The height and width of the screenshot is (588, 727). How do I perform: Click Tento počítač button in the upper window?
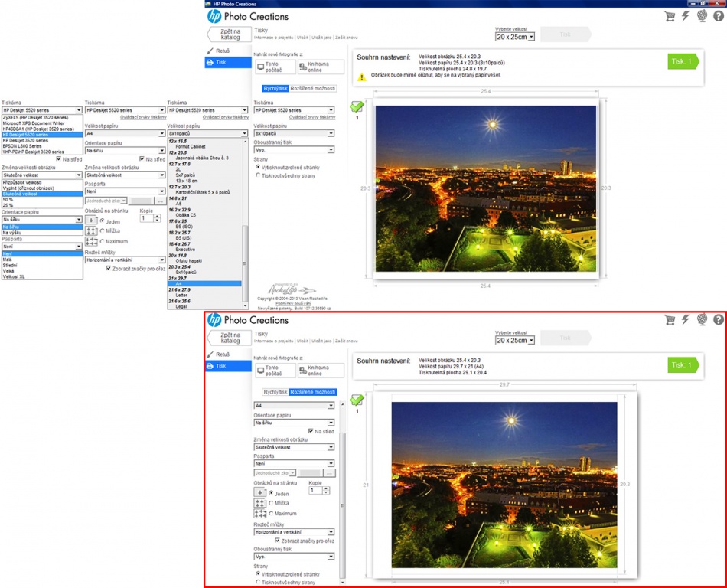(x=275, y=67)
